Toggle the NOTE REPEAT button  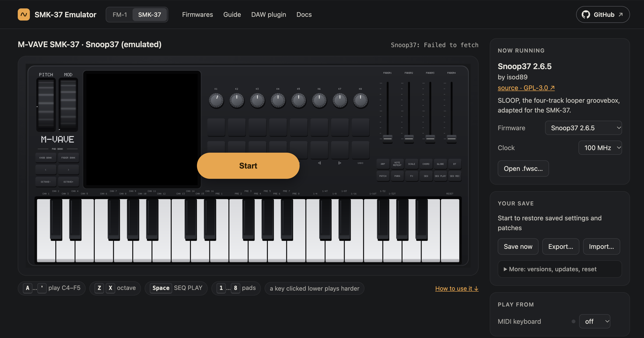pyautogui.click(x=397, y=164)
